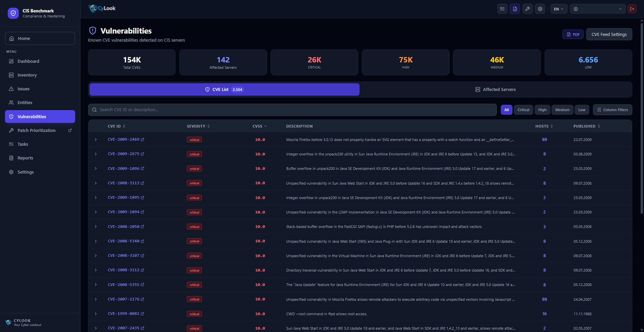Select the Low severity filter

click(582, 110)
